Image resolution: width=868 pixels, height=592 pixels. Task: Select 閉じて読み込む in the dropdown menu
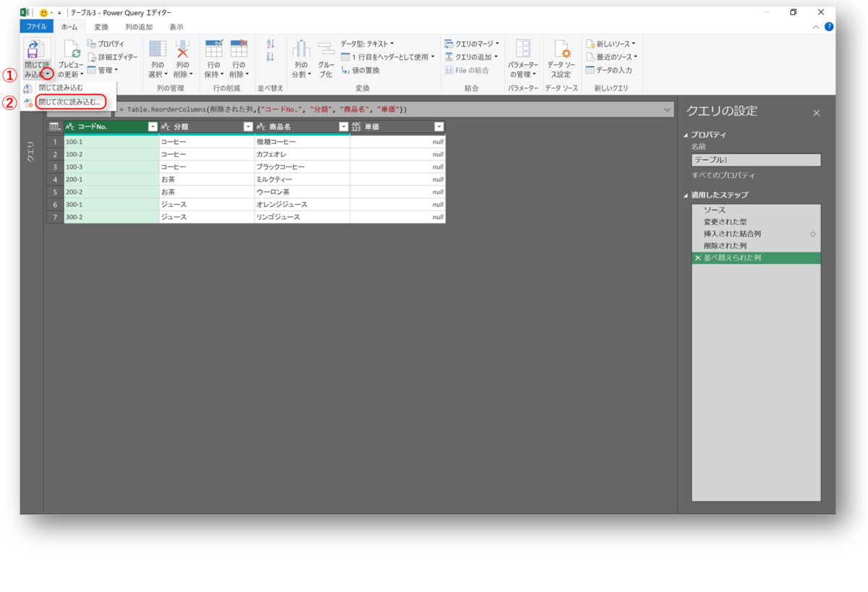point(61,88)
